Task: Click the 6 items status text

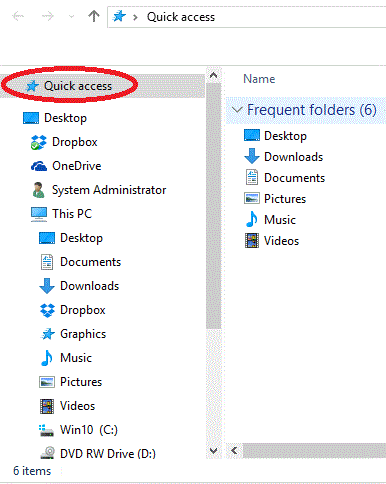Action: pyautogui.click(x=32, y=471)
